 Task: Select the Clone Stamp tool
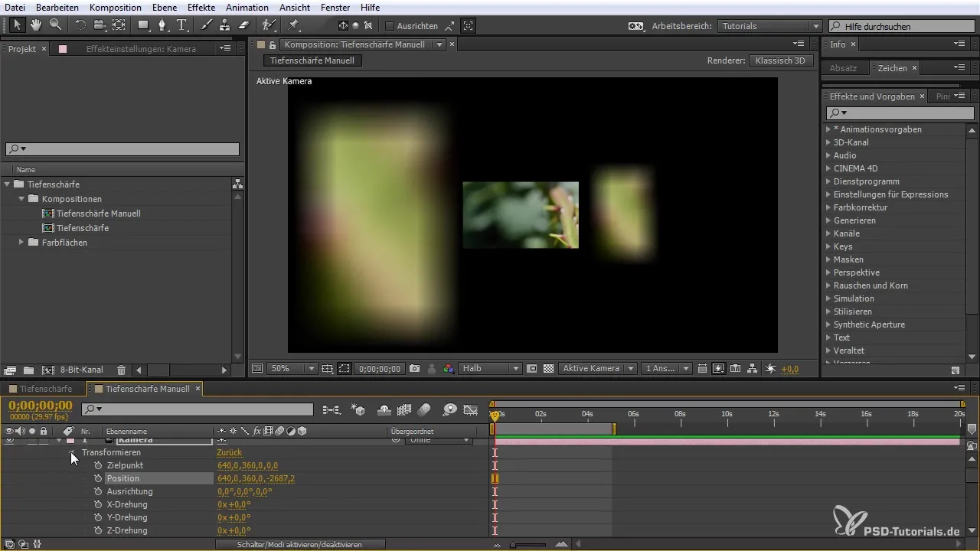point(225,25)
